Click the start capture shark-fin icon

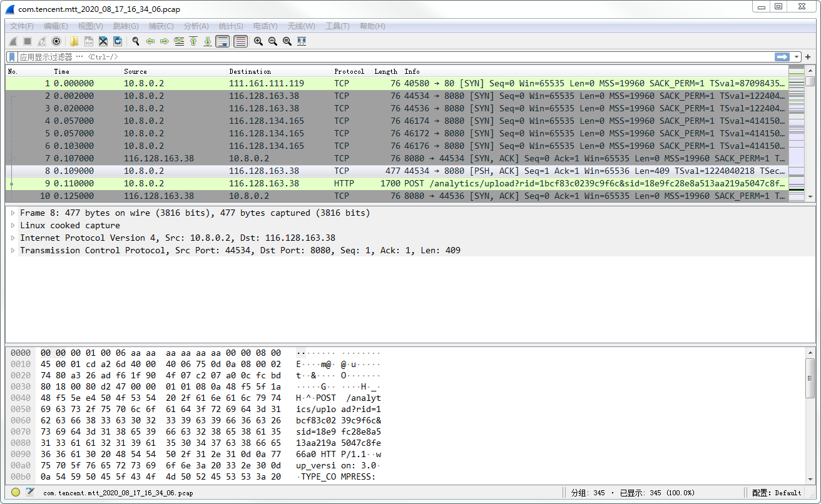[13, 41]
